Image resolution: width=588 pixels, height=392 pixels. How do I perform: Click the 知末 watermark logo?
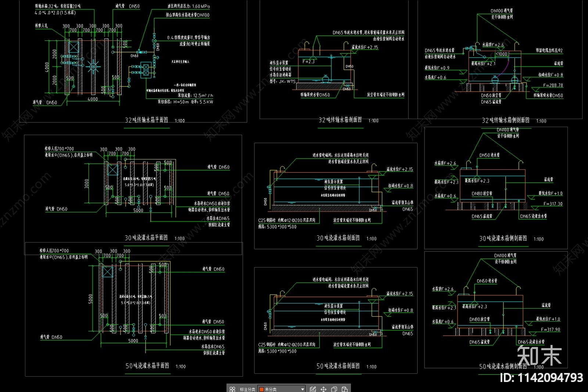coord(539,356)
